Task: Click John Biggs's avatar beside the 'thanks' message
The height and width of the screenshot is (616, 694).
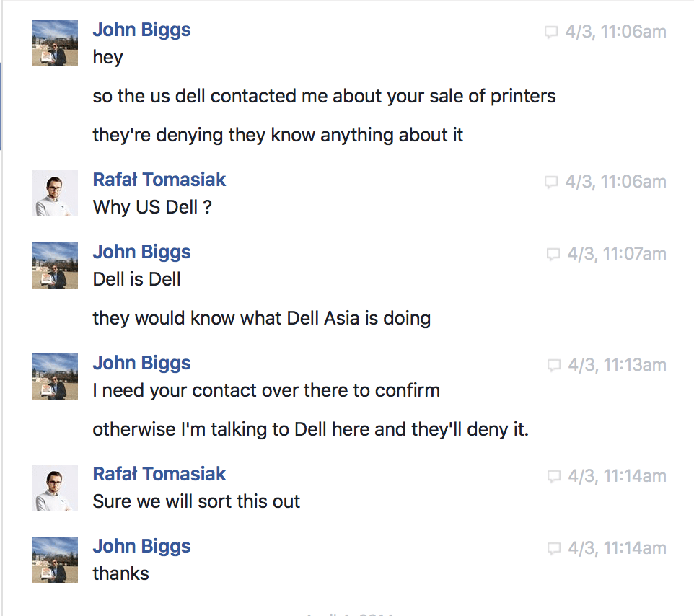Action: click(x=55, y=560)
